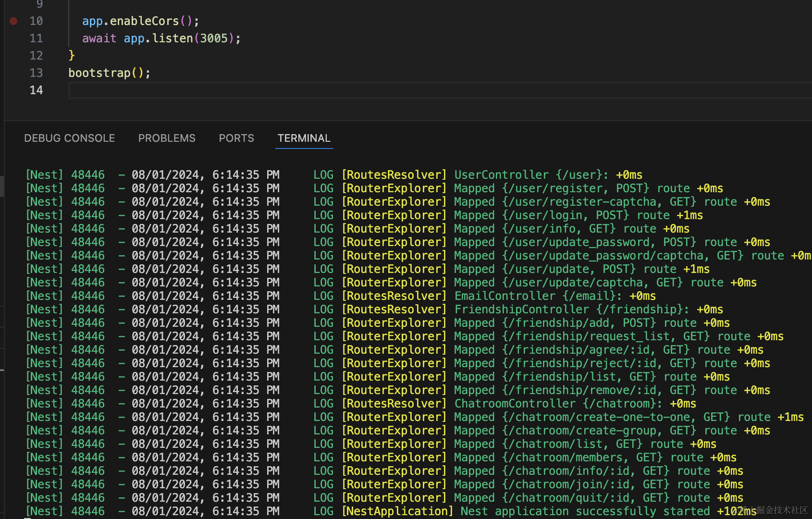Image resolution: width=812 pixels, height=519 pixels.
Task: Click the await keyword on line 11
Action: coord(99,38)
